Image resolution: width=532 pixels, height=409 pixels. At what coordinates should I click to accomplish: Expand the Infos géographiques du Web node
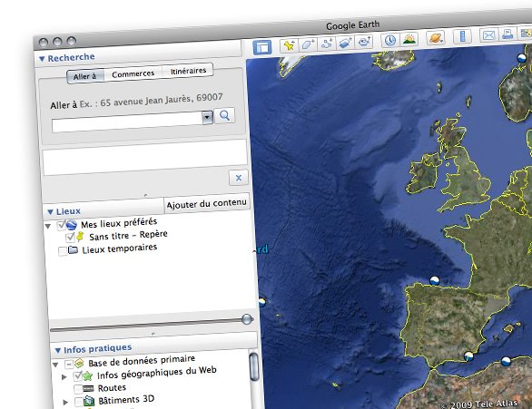tap(64, 377)
